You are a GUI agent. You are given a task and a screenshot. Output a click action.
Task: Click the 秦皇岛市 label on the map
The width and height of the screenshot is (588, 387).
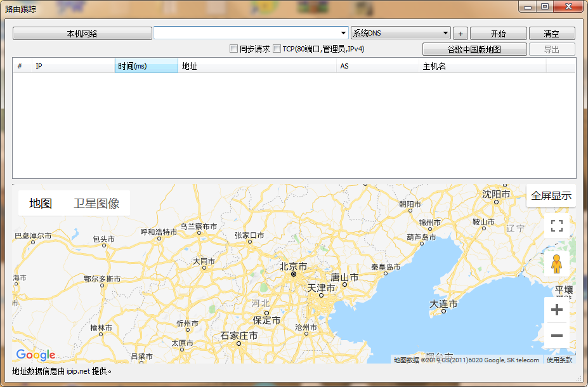point(386,267)
